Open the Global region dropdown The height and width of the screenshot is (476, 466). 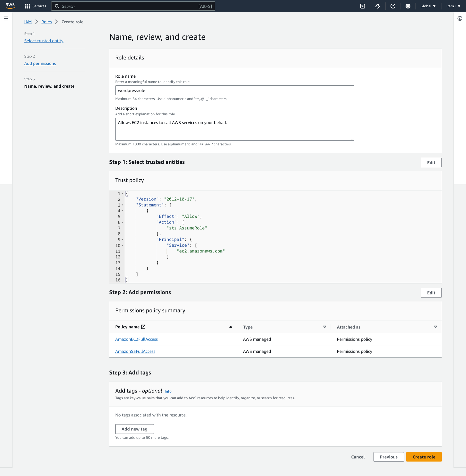tap(428, 6)
